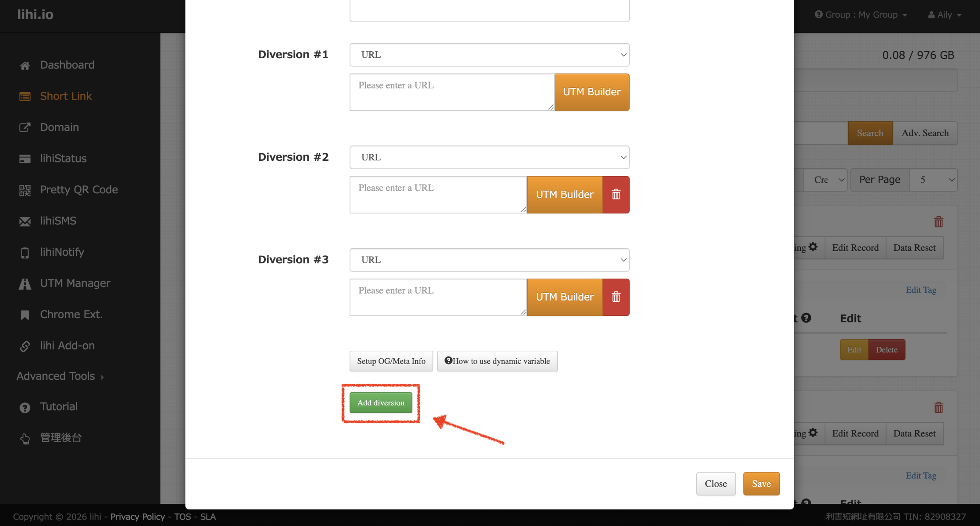
Task: Delete Diversion #2 with trash icon
Action: coord(616,194)
